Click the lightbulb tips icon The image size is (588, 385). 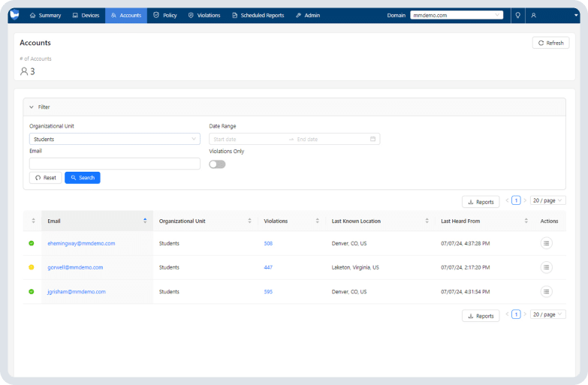point(518,15)
